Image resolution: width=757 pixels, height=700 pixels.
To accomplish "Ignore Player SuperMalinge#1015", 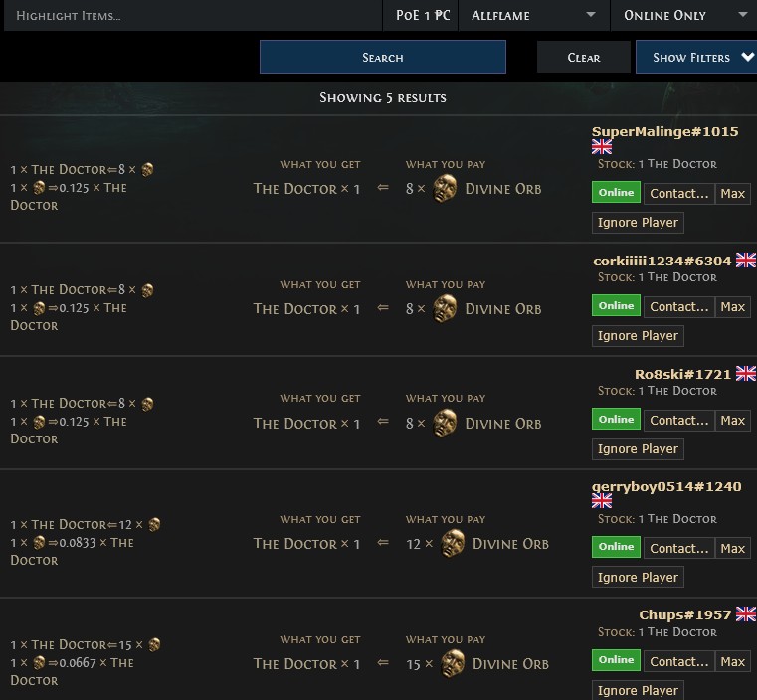I will coord(638,223).
